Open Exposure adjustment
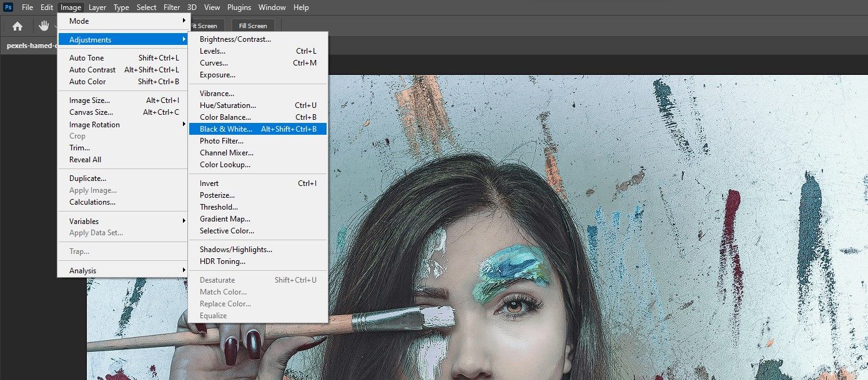The height and width of the screenshot is (380, 868). (258, 75)
